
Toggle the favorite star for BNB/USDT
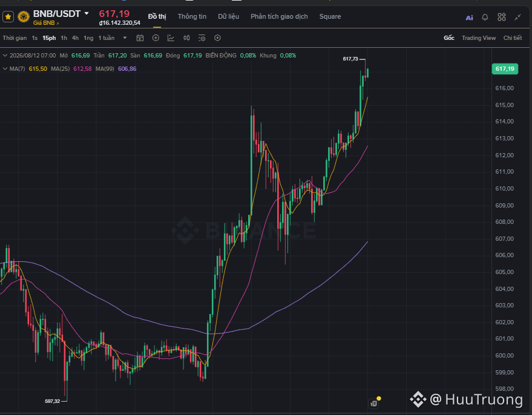(x=8, y=16)
